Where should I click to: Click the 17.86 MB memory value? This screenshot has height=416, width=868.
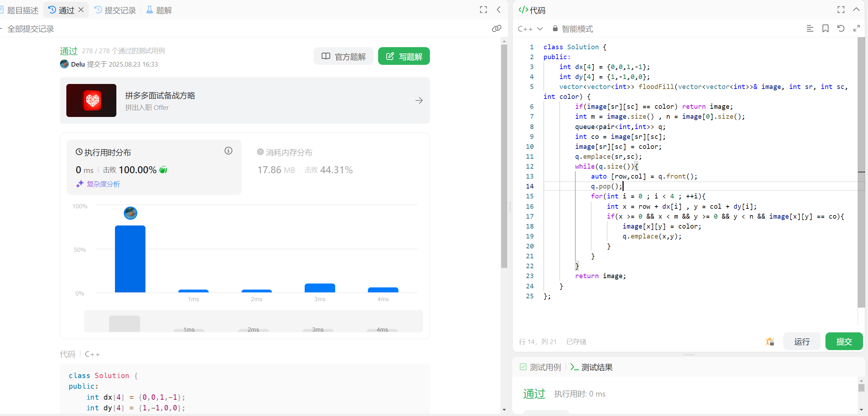[x=276, y=170]
